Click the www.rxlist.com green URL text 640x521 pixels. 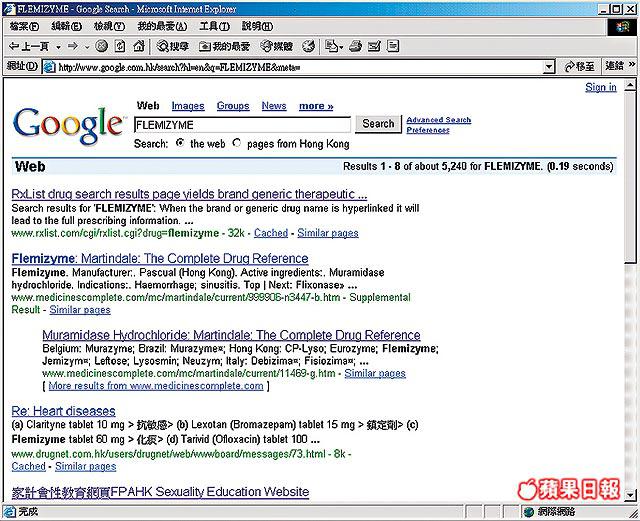pos(115,233)
